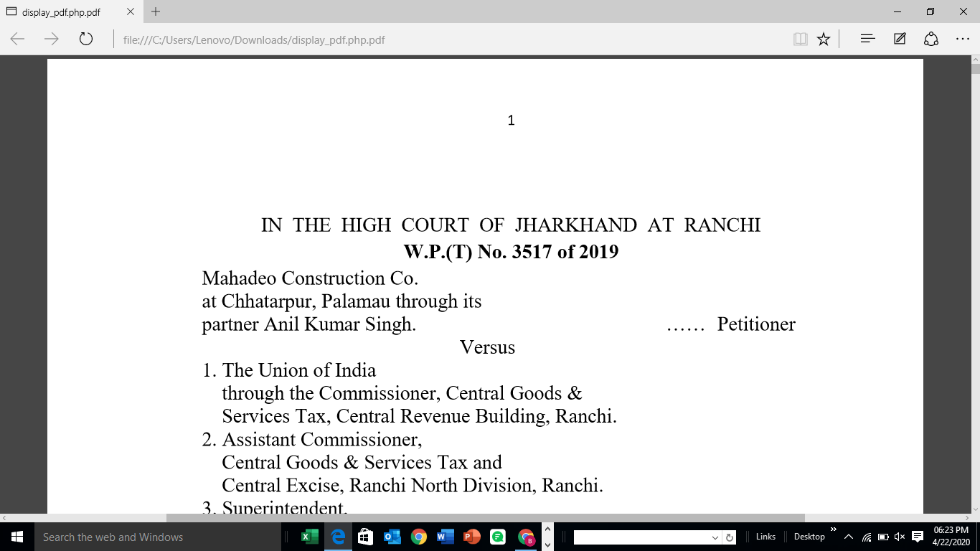Open the Windows Start menu
Viewport: 980px width, 551px height.
pyautogui.click(x=17, y=537)
